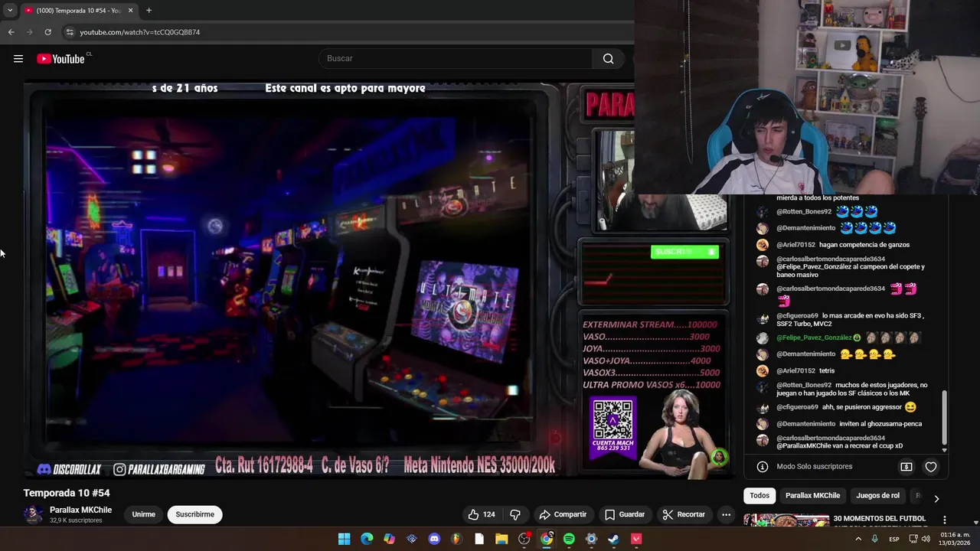Open Steam from the taskbar
This screenshot has height=551, width=980.
[613, 539]
